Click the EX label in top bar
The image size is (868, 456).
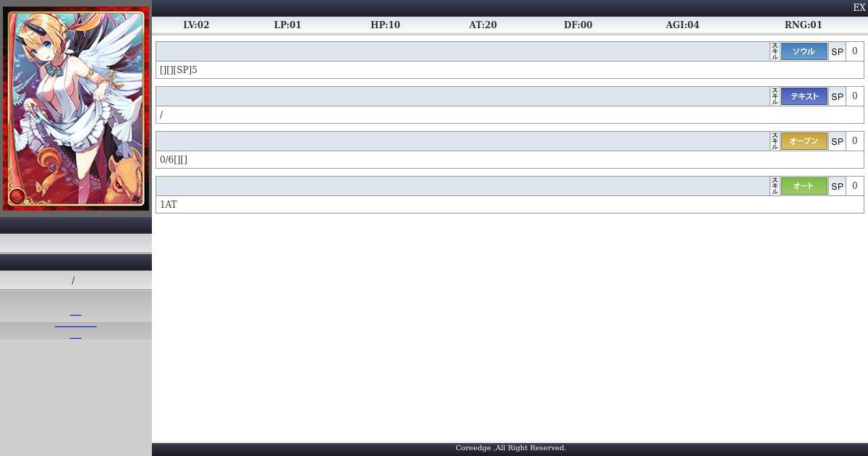[859, 8]
